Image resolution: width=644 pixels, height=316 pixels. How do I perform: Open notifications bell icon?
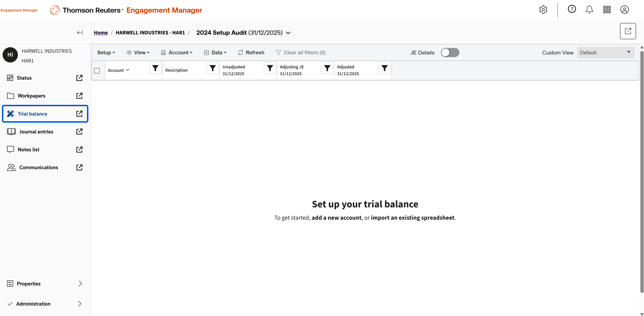[589, 10]
